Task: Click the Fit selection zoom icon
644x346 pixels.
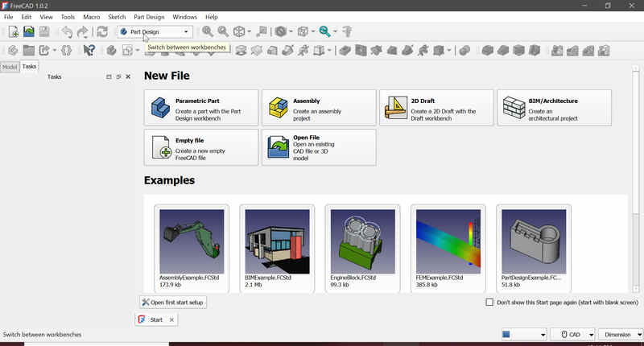Action: 223,31
